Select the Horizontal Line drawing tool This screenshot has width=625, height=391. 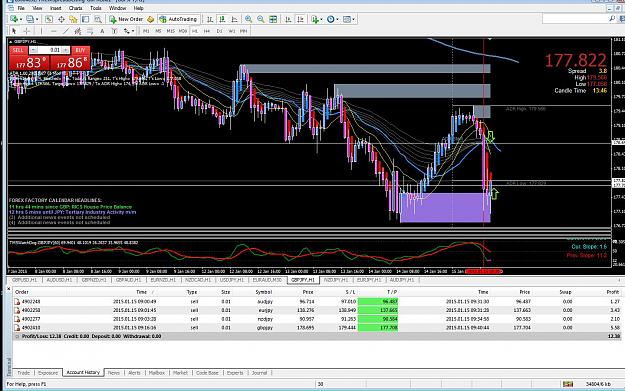(x=54, y=31)
